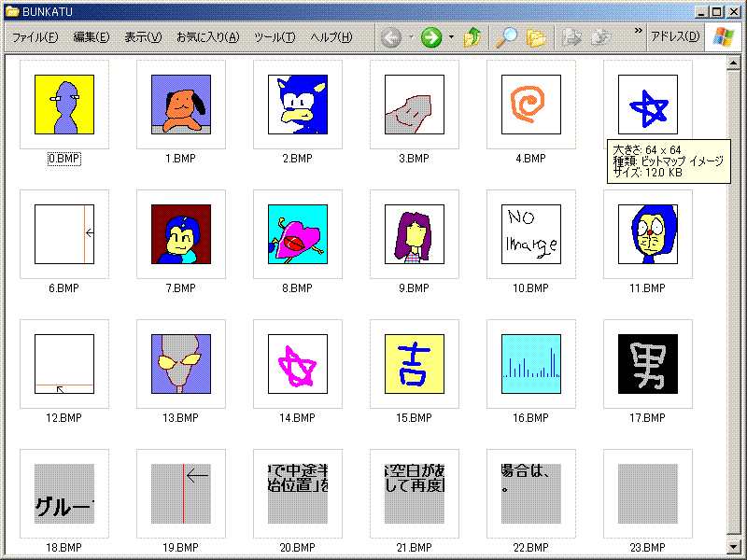Click the Move To folder toolbar icon
Viewport: 747px width, 560px height.
(x=571, y=37)
